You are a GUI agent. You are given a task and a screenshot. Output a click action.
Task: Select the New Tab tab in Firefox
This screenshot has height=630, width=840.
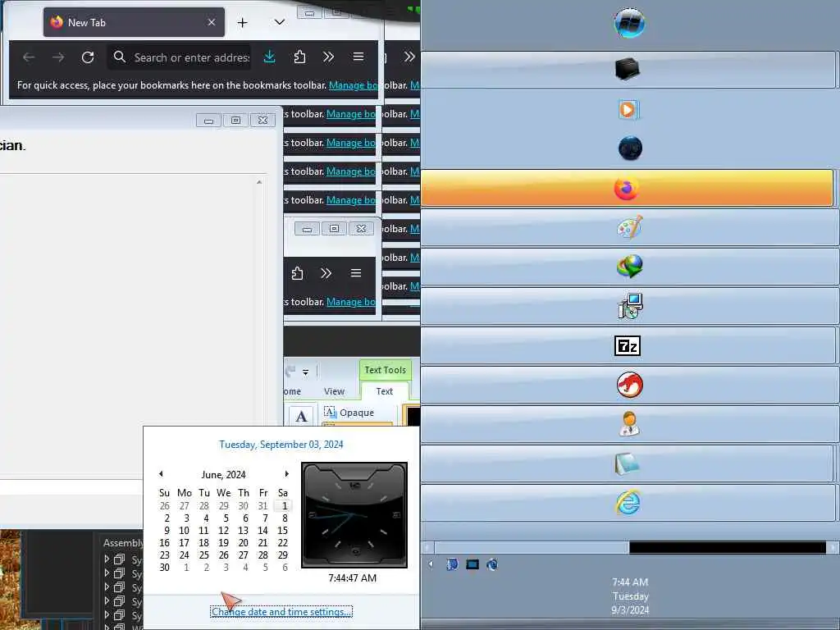134,22
